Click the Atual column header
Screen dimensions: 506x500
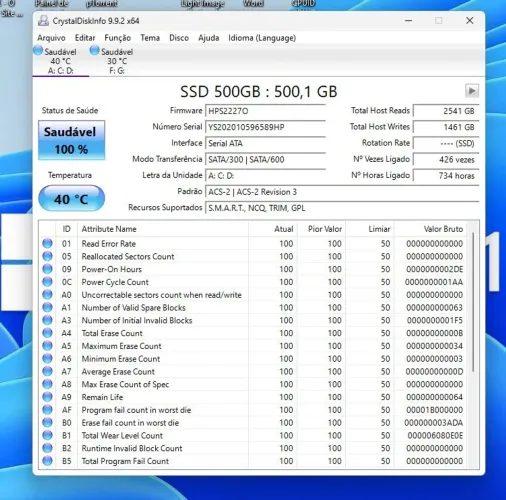[273, 229]
